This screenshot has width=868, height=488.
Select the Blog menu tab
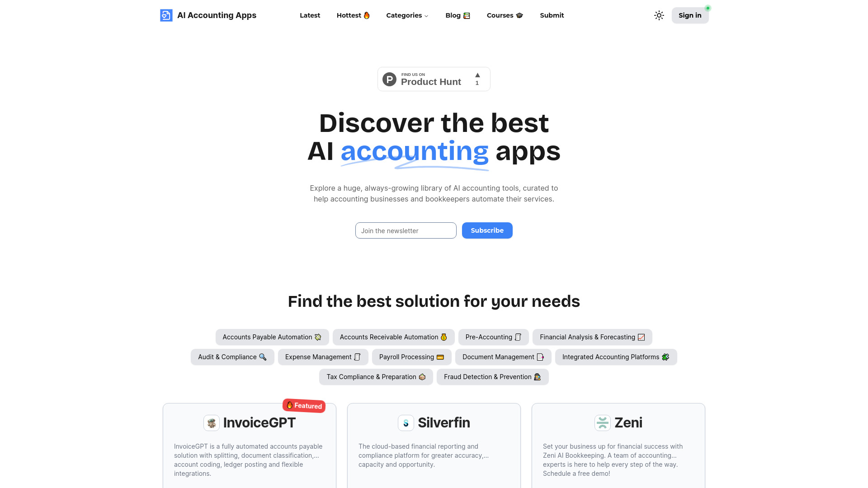[x=457, y=15]
